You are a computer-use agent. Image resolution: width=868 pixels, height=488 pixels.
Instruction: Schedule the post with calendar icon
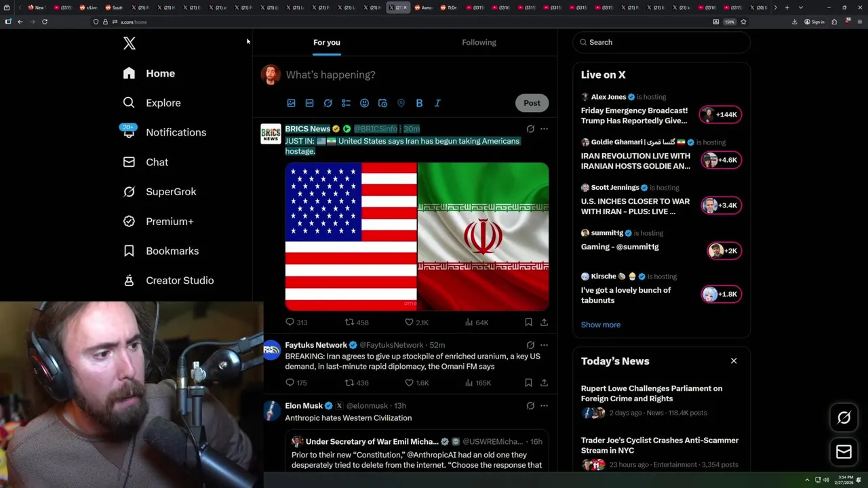tap(382, 103)
